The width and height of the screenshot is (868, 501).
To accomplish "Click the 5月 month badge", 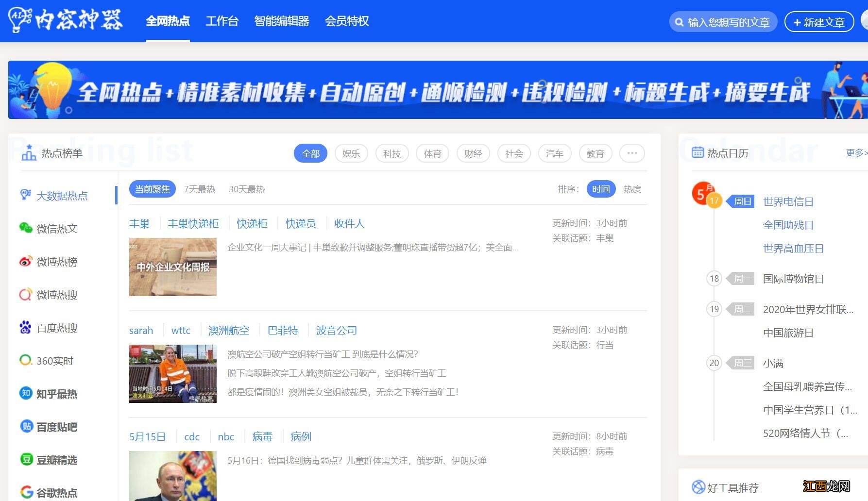I will pos(704,193).
